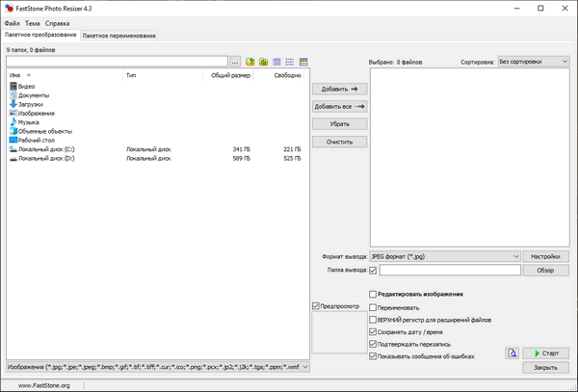The height and width of the screenshot is (392, 578).
Task: Enable the Редактировать изображения checkbox
Action: 373,294
